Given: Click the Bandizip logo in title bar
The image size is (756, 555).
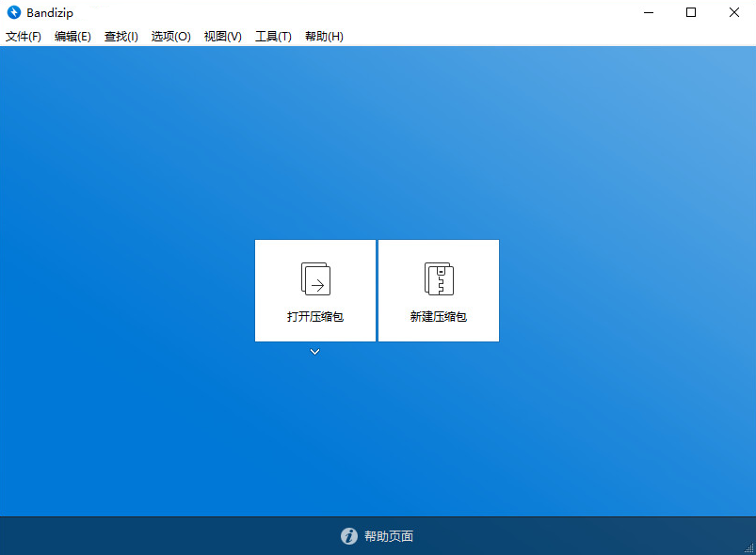Looking at the screenshot, I should 14,12.
